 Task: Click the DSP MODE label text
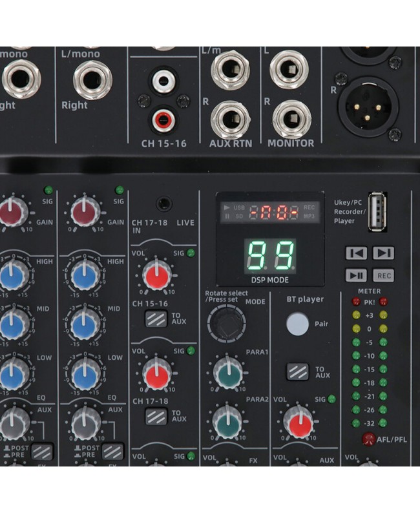click(270, 280)
